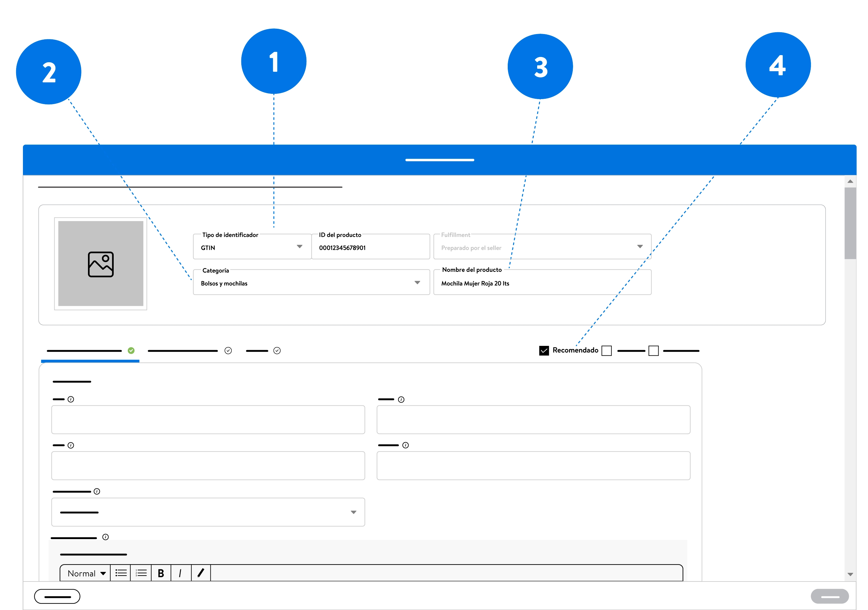This screenshot has width=868, height=610.
Task: Click the info icon above the form dropdown field
Action: point(97,491)
